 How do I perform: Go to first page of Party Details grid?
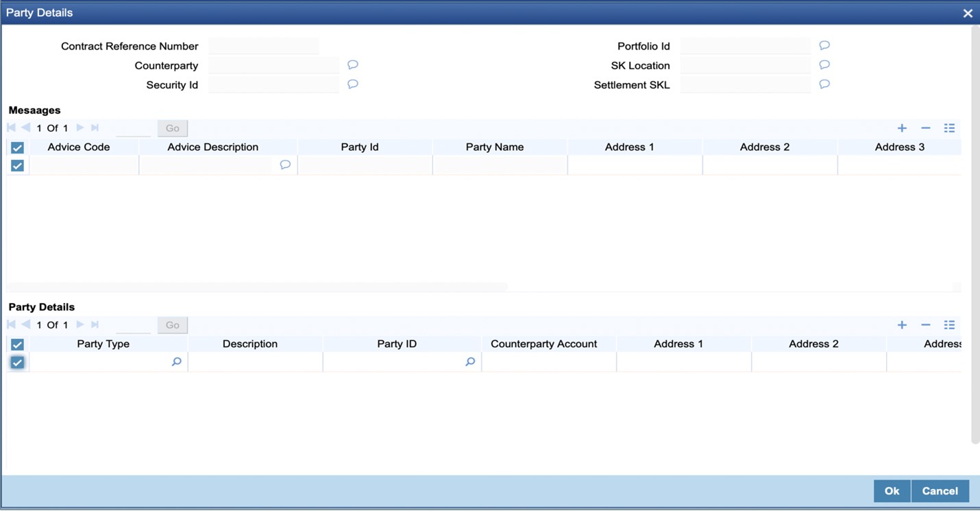pyautogui.click(x=11, y=324)
